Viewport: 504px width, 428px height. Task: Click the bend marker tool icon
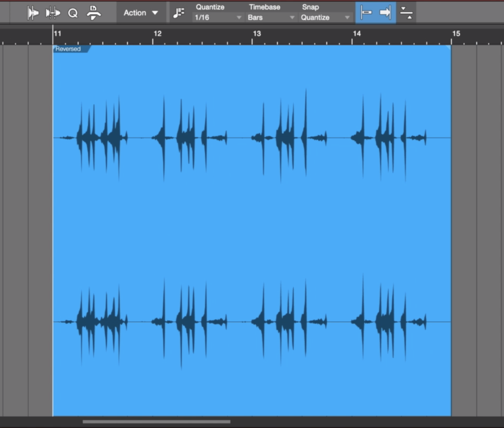click(53, 13)
